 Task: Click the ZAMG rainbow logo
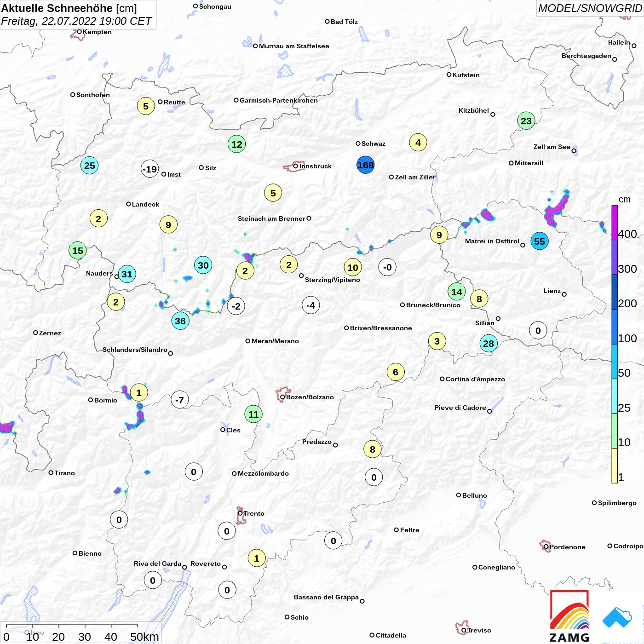coord(569,616)
